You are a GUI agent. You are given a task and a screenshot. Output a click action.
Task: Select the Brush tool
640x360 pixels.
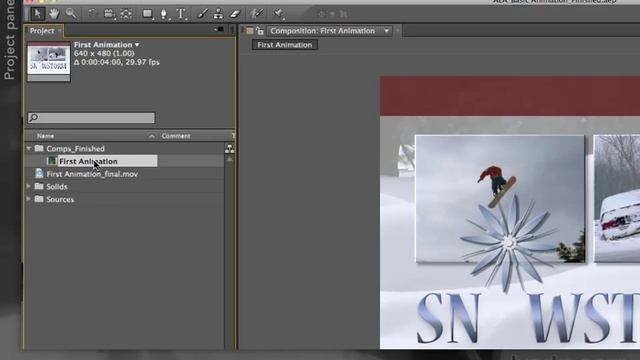[x=202, y=13]
